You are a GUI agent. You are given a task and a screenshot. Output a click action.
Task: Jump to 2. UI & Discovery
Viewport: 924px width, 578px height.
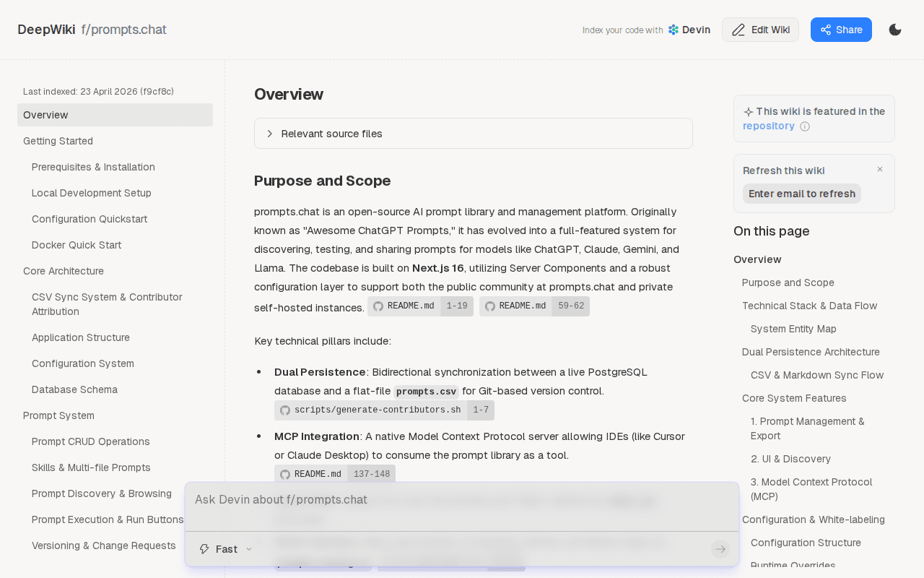point(790,459)
